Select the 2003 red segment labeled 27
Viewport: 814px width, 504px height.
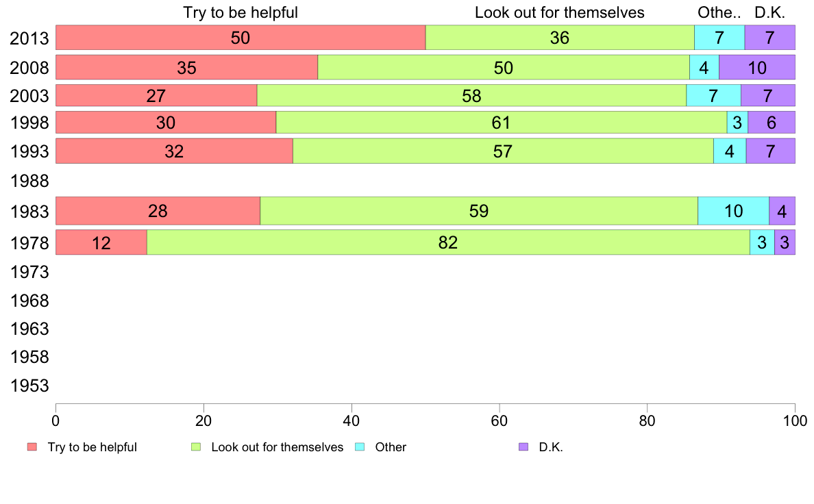(156, 95)
